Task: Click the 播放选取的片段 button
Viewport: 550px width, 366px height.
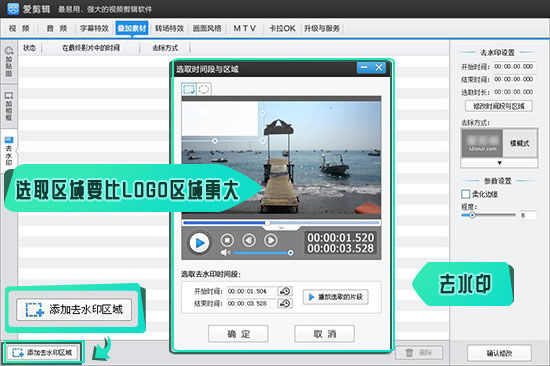Action: click(x=336, y=297)
